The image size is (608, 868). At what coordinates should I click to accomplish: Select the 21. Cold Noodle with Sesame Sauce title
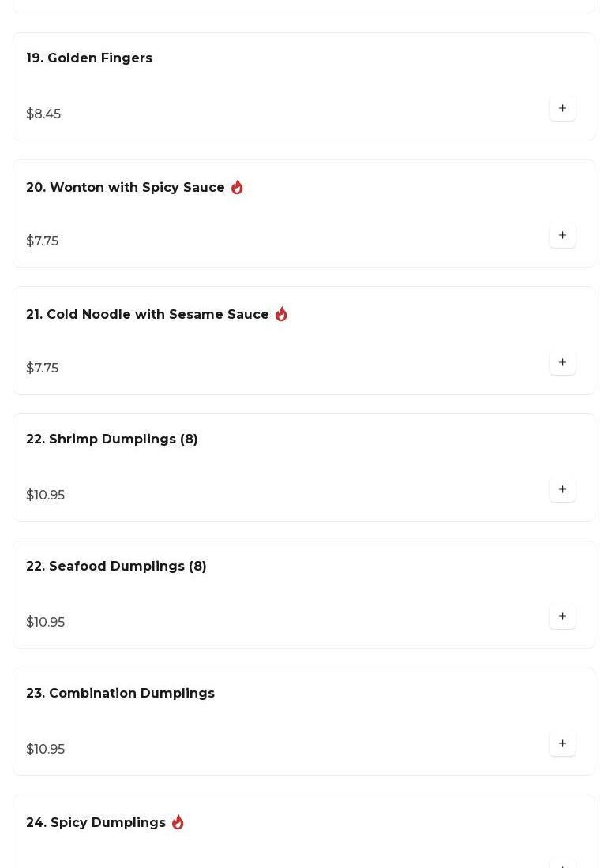tap(148, 315)
